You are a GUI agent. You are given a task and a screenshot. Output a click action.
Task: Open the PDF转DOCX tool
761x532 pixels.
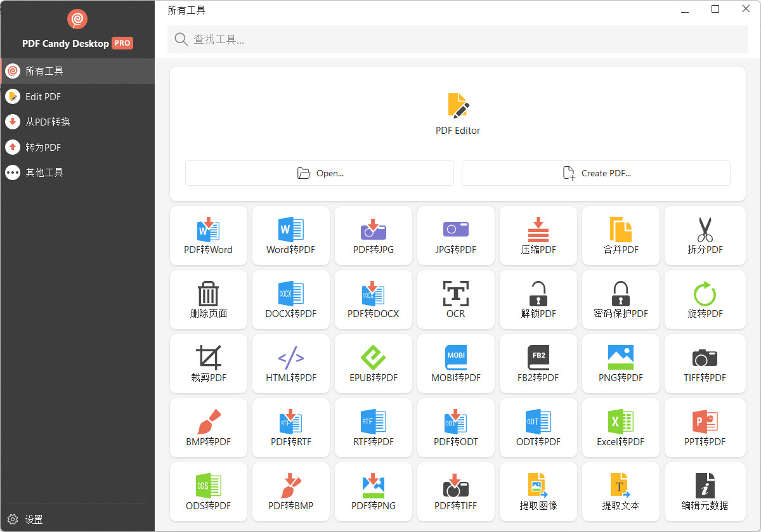pos(374,299)
